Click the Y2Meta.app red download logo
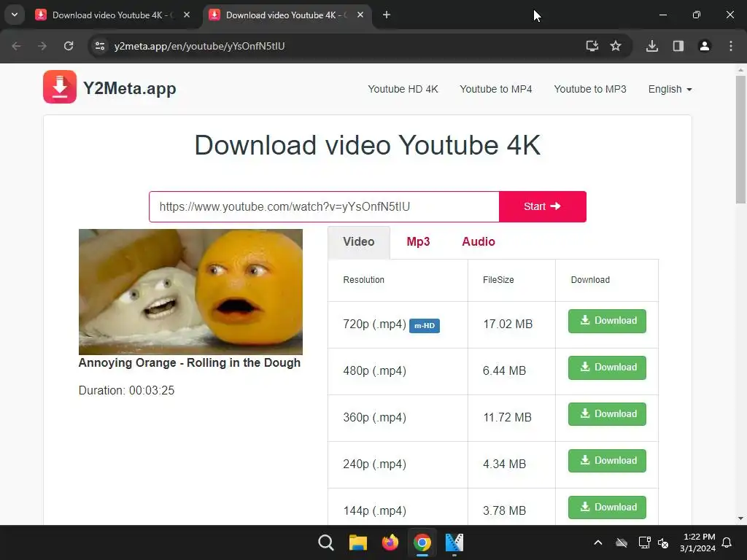 pyautogui.click(x=60, y=87)
